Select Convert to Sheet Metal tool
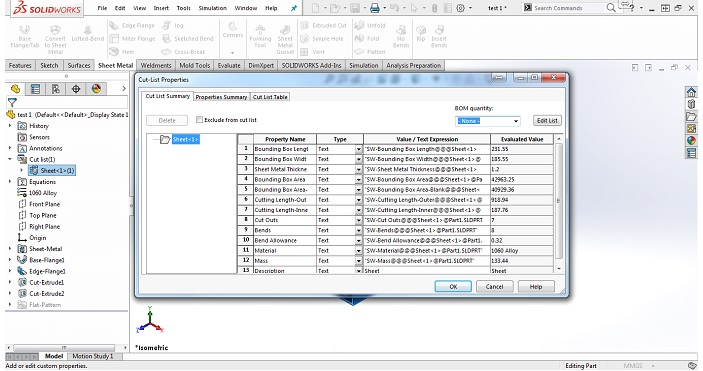This screenshot has width=703, height=371. tap(55, 39)
